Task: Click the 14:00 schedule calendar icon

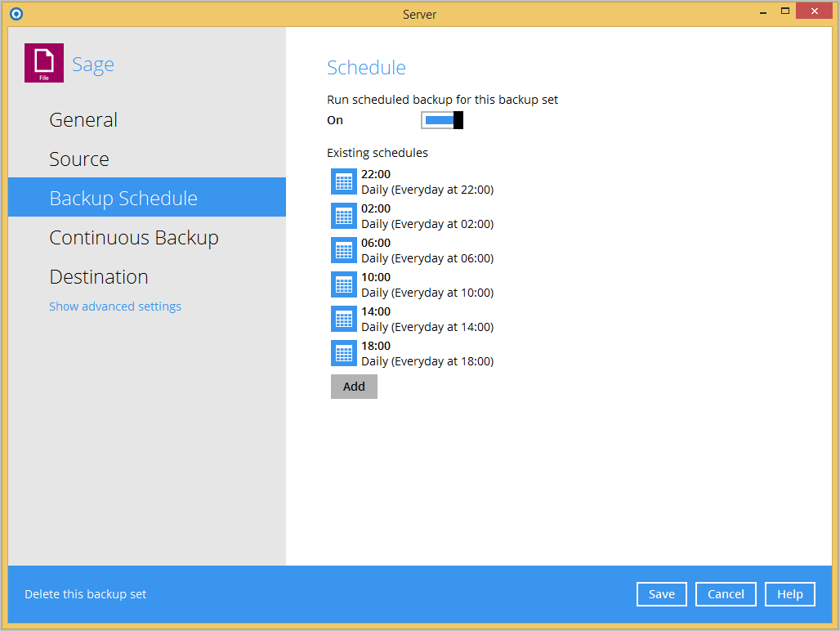Action: (x=344, y=319)
